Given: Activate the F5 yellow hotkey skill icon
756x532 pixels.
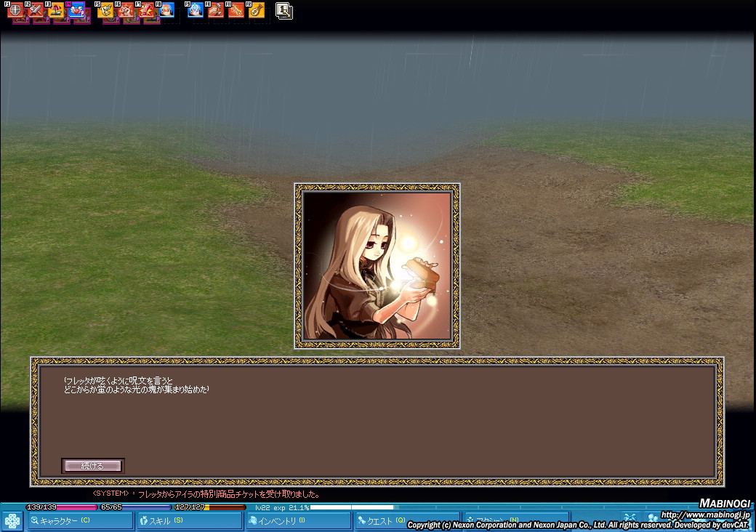Looking at the screenshot, I should pyautogui.click(x=105, y=9).
